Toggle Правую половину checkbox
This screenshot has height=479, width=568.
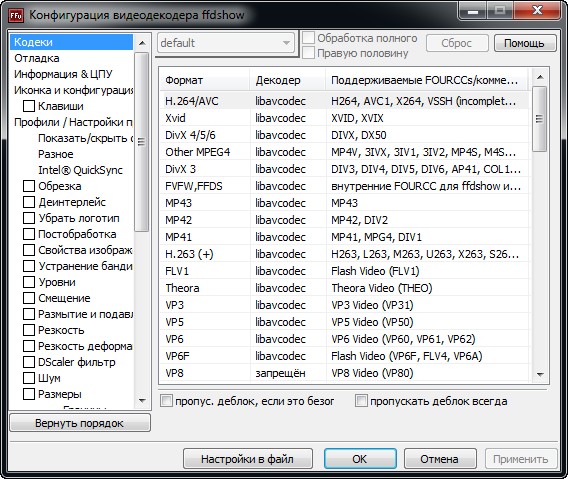(308, 53)
